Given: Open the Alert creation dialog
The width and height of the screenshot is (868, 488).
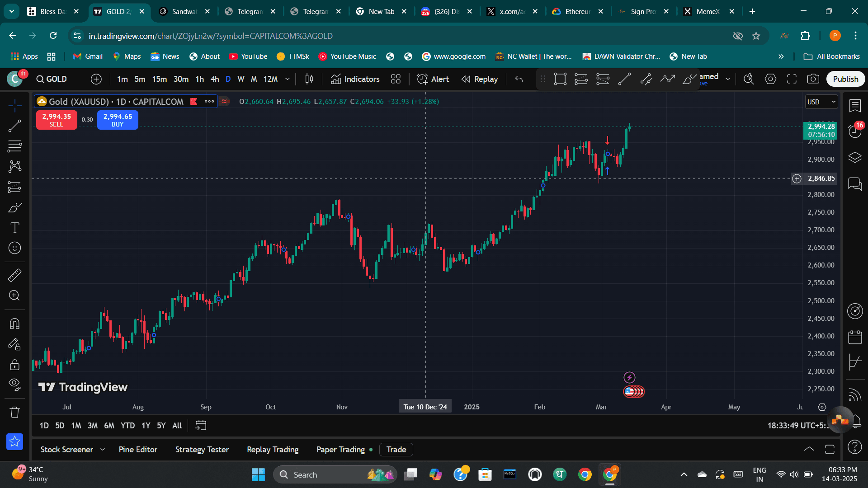Looking at the screenshot, I should 433,79.
